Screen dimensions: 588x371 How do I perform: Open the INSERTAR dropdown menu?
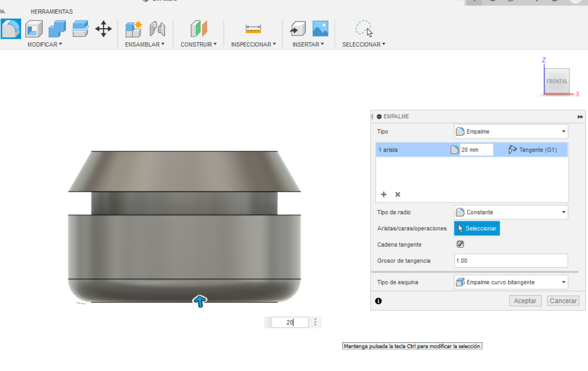click(308, 44)
